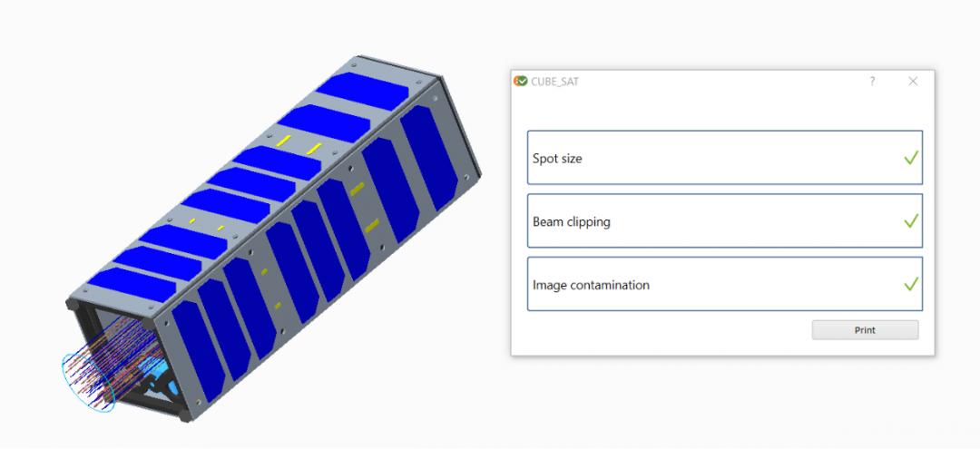The height and width of the screenshot is (449, 980).
Task: Click the CUBE_SAT title text
Action: [x=554, y=82]
